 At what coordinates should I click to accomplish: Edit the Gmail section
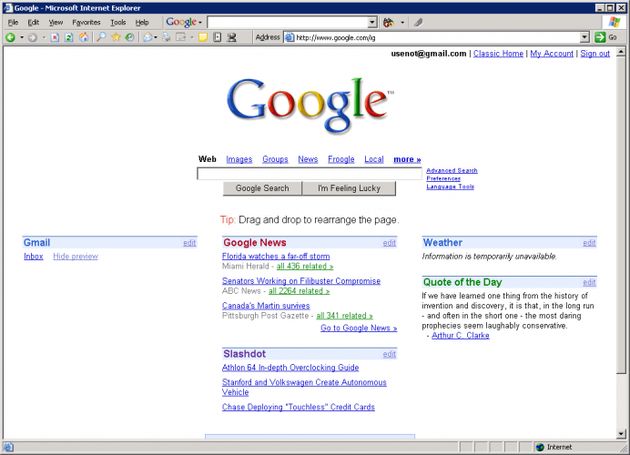tap(189, 243)
